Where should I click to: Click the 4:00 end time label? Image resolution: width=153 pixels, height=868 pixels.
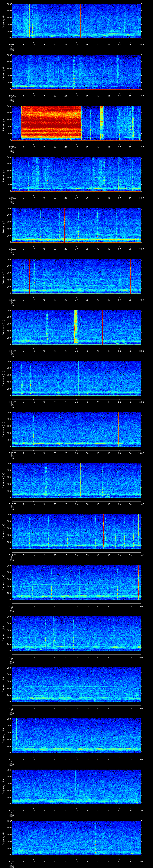click(141, 147)
